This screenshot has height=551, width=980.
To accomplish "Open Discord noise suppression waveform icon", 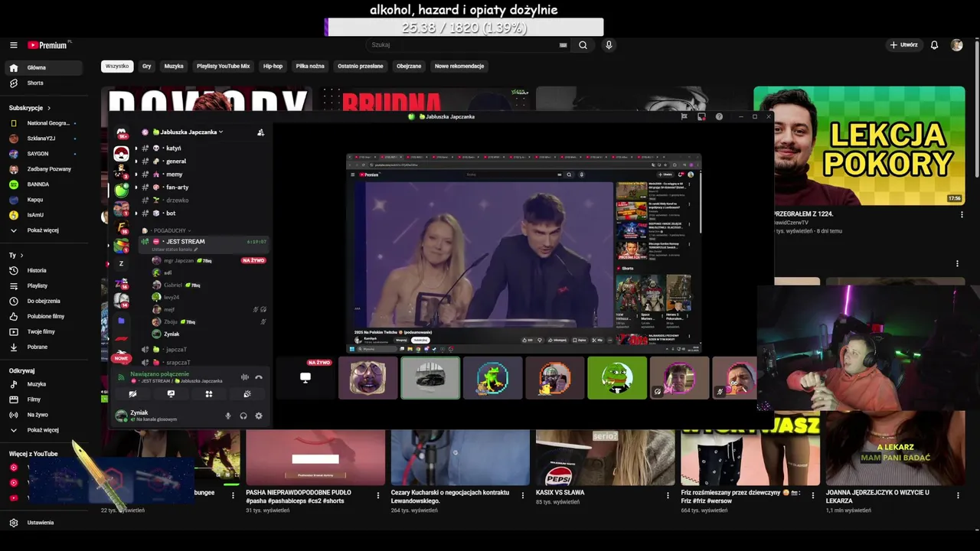I will click(245, 377).
